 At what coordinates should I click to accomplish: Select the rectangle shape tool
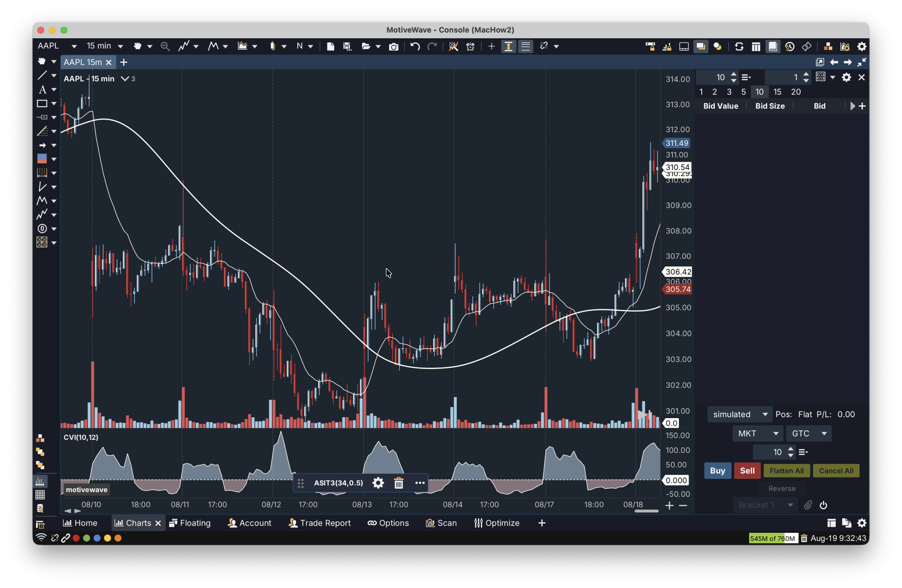pyautogui.click(x=42, y=104)
